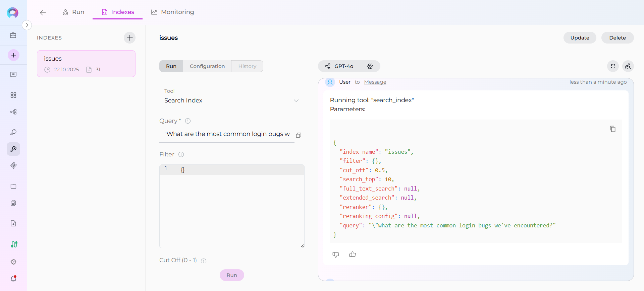Clear the chat with broom icon
The image size is (644, 291).
628,66
